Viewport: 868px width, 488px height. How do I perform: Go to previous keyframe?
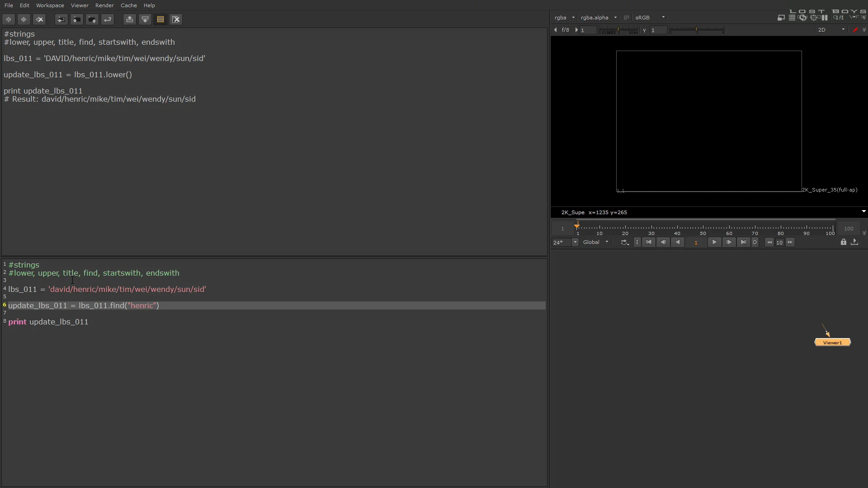pos(663,243)
